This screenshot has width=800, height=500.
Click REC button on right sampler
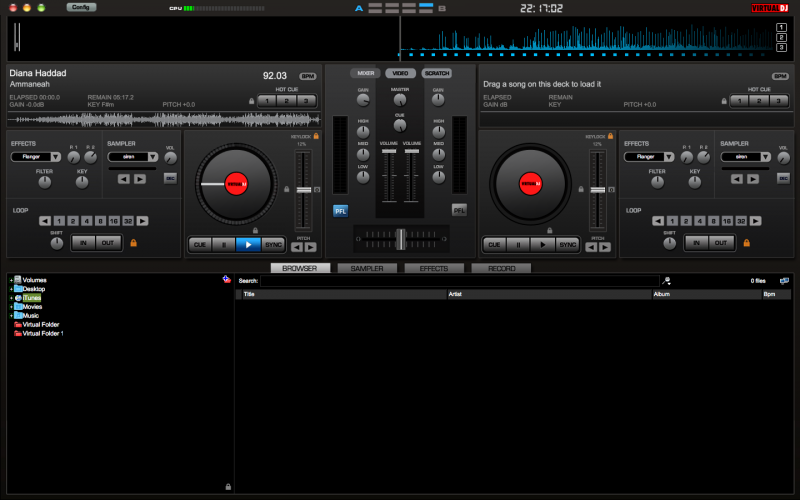pos(784,179)
